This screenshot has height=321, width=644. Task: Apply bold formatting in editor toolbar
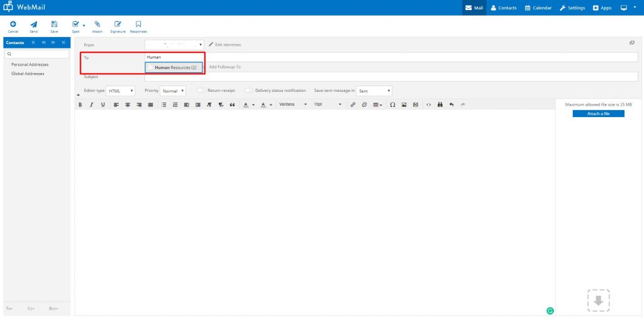coord(80,104)
